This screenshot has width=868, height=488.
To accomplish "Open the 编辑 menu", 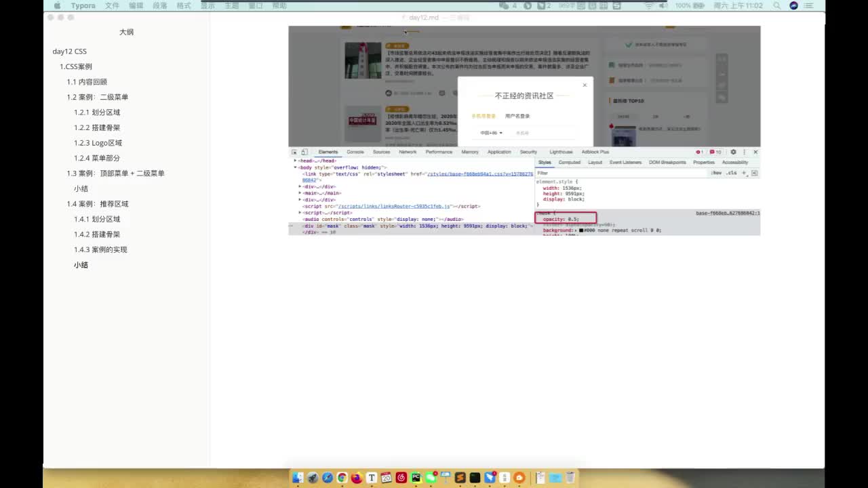I will (x=136, y=5).
